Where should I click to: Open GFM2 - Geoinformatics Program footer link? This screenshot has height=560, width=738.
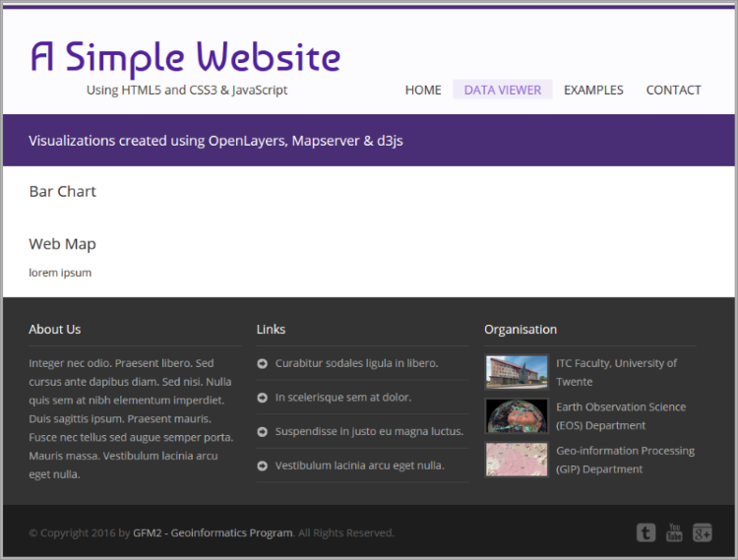tap(213, 532)
